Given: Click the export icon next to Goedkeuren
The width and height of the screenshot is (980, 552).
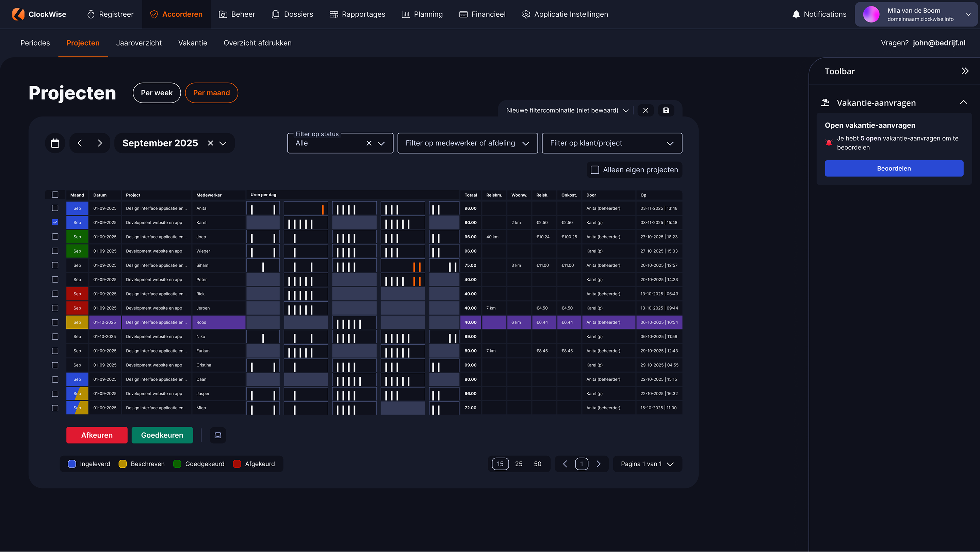Looking at the screenshot, I should point(218,435).
